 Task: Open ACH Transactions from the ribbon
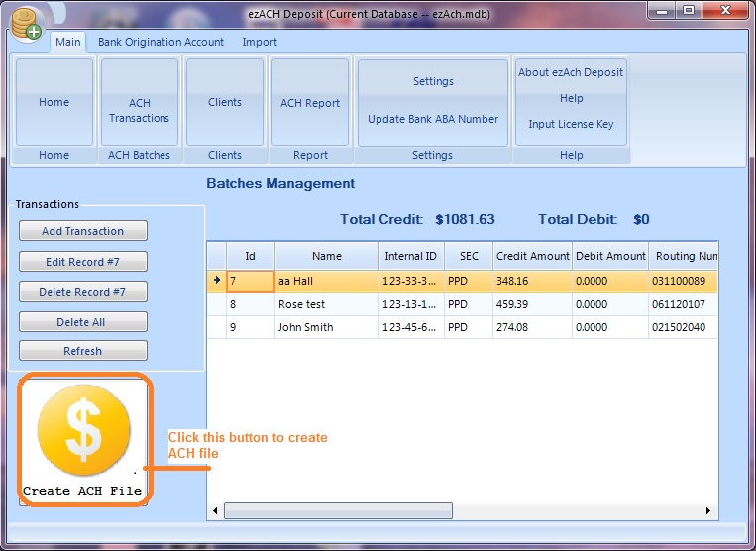(140, 110)
